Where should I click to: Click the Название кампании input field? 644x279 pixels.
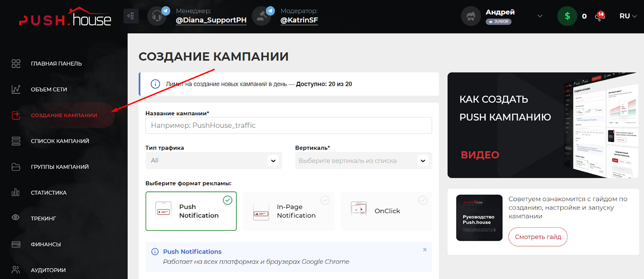[x=289, y=125]
